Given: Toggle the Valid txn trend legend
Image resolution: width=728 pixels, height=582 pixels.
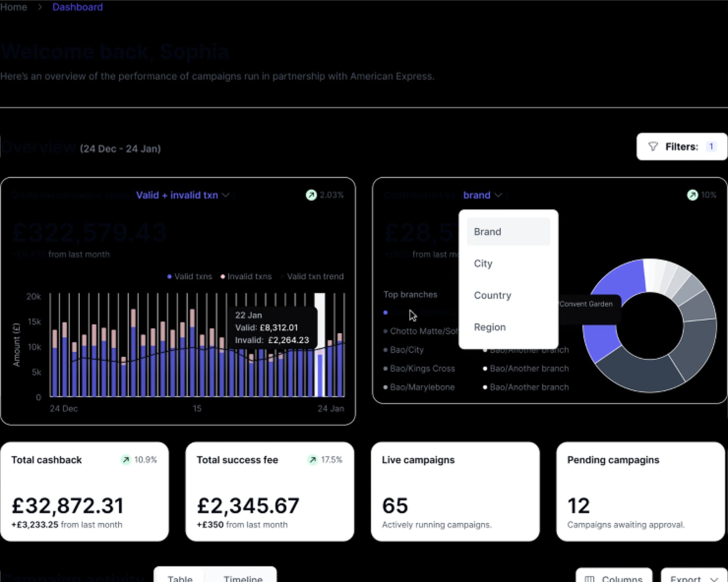Looking at the screenshot, I should tap(315, 277).
